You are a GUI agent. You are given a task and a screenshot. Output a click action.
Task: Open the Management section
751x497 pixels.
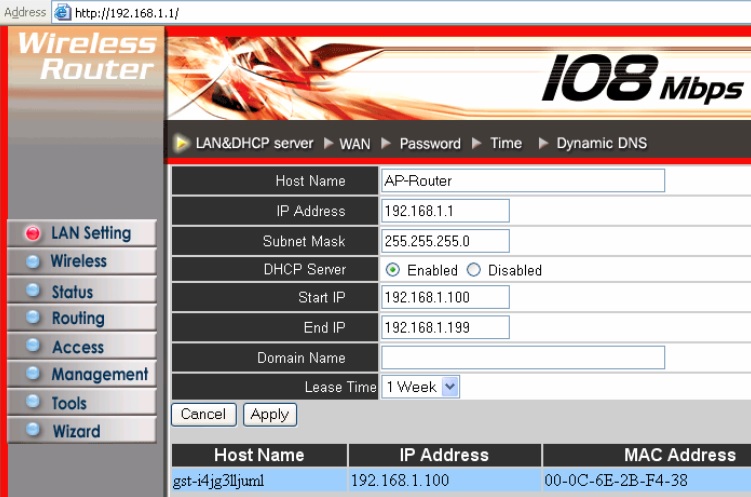(x=82, y=373)
